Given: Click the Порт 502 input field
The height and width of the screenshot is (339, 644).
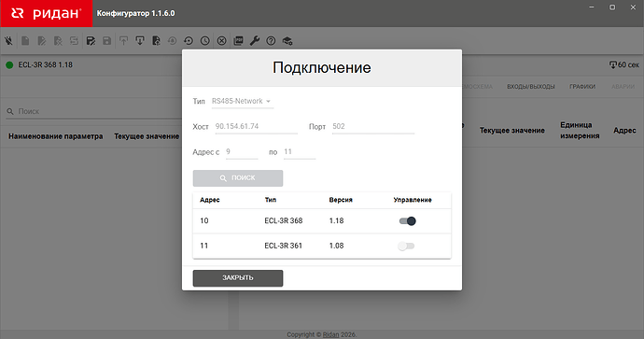Looking at the screenshot, I should pyautogui.click(x=373, y=127).
